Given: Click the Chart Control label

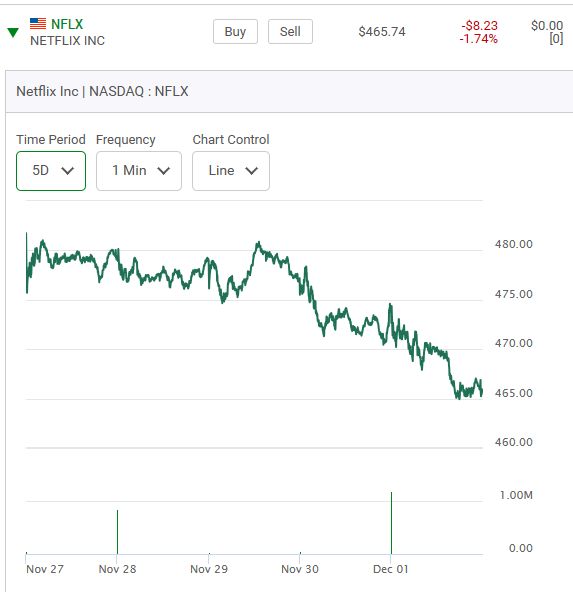Looking at the screenshot, I should (231, 140).
